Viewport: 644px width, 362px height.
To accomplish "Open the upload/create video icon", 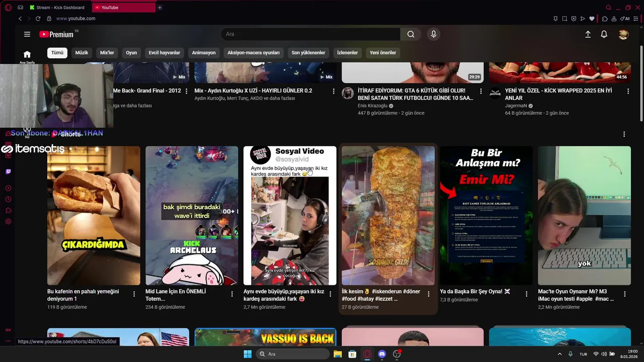I will (588, 34).
